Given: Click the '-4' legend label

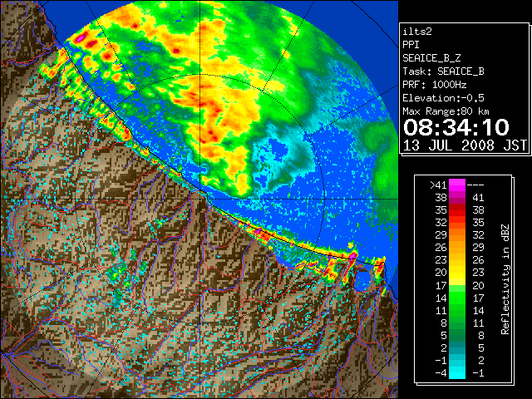Looking at the screenshot, I should pos(441,372).
